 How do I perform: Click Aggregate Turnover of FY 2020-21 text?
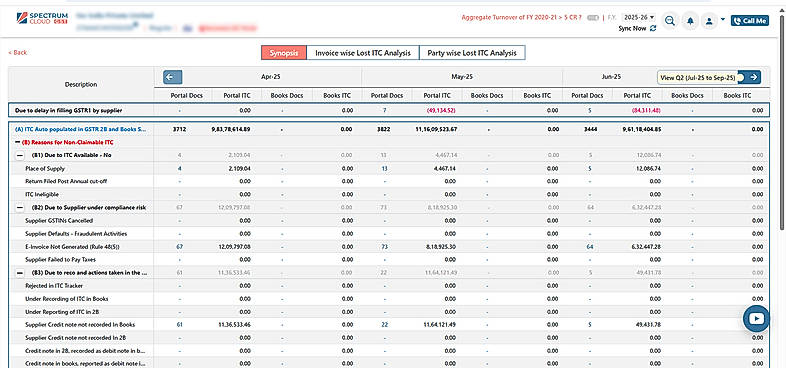521,18
